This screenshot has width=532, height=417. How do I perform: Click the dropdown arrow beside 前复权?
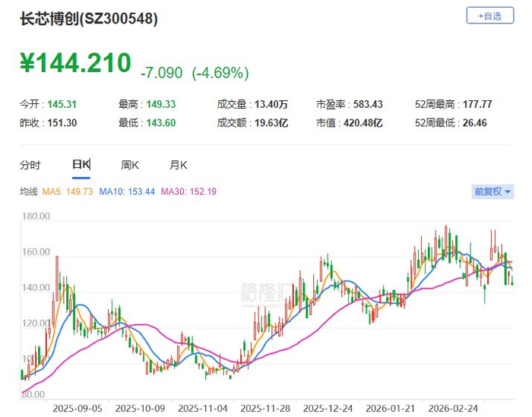click(508, 192)
